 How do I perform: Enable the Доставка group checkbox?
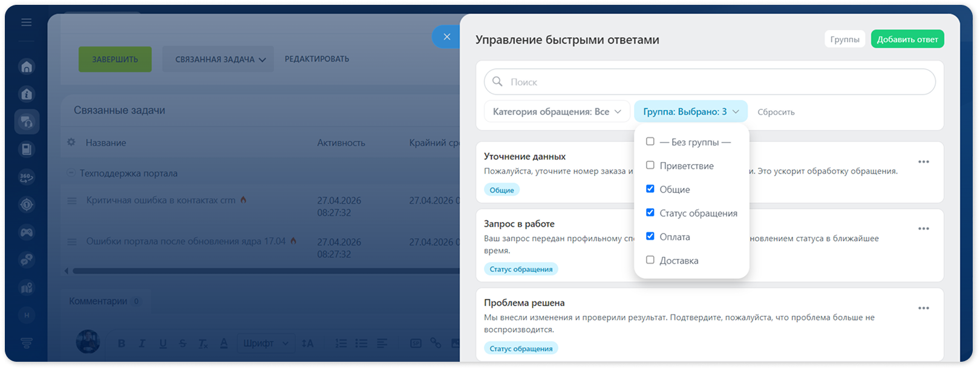coord(650,260)
